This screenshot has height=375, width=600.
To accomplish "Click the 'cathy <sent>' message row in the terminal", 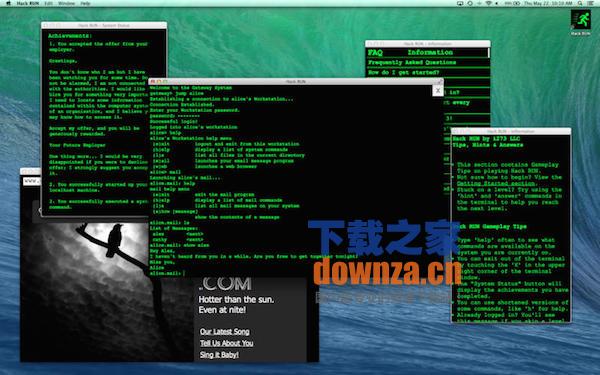I will [x=178, y=240].
